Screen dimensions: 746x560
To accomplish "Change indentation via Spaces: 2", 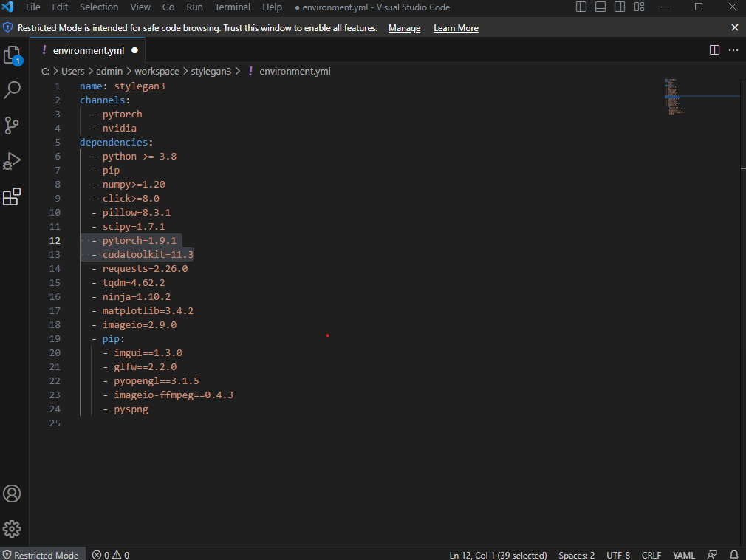I will point(576,555).
